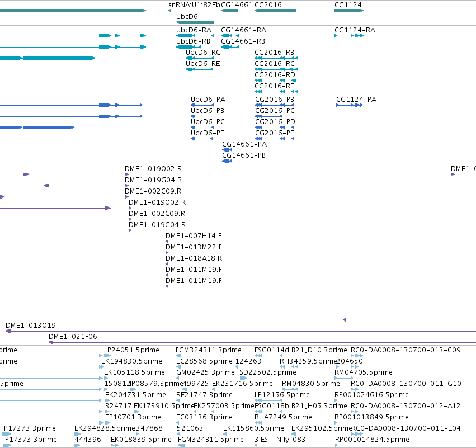Select EST EK173910.5prime
This screenshot has height=448, width=476.
tap(137, 412)
